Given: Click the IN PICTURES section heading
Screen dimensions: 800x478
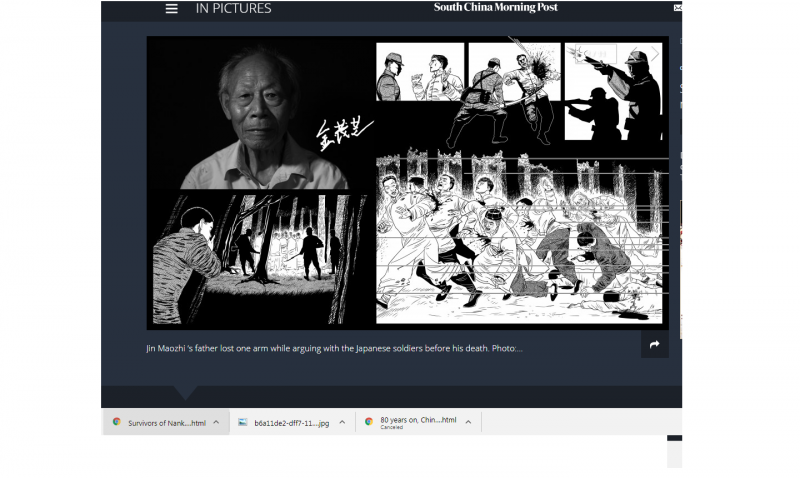Looking at the screenshot, I should (x=233, y=8).
